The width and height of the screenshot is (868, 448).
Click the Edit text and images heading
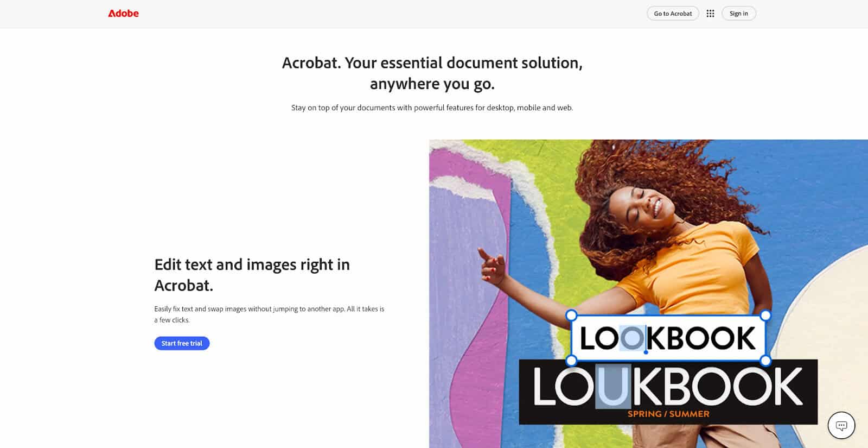252,275
